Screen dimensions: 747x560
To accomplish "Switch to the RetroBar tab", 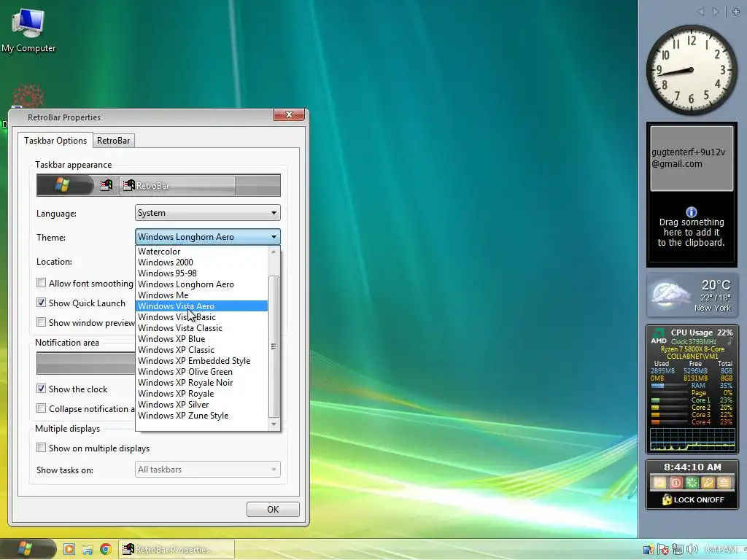I will (x=113, y=141).
